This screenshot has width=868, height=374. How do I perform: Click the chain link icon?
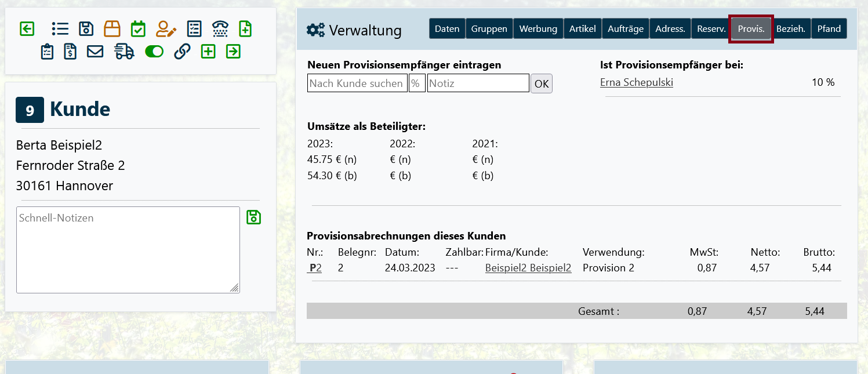click(182, 52)
